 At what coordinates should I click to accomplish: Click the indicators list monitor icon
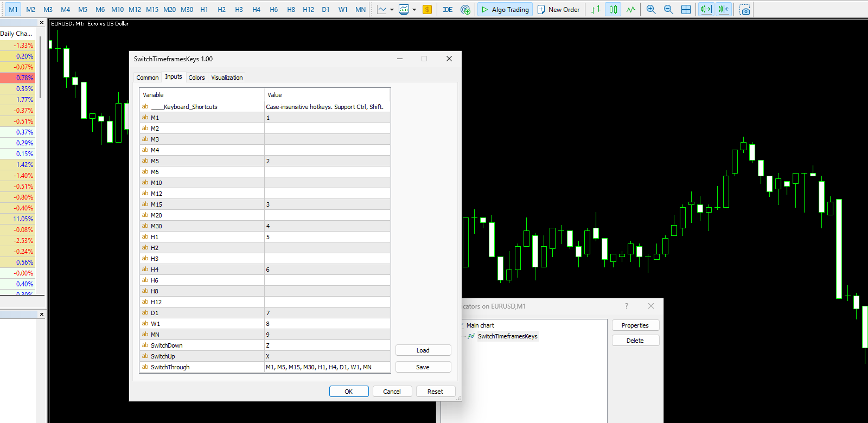click(404, 9)
